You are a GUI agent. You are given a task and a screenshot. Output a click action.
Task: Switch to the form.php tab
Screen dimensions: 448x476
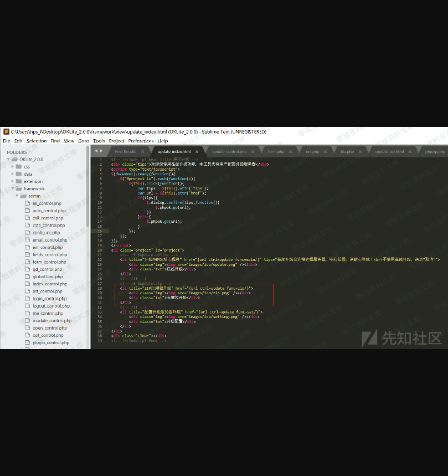coord(276,151)
